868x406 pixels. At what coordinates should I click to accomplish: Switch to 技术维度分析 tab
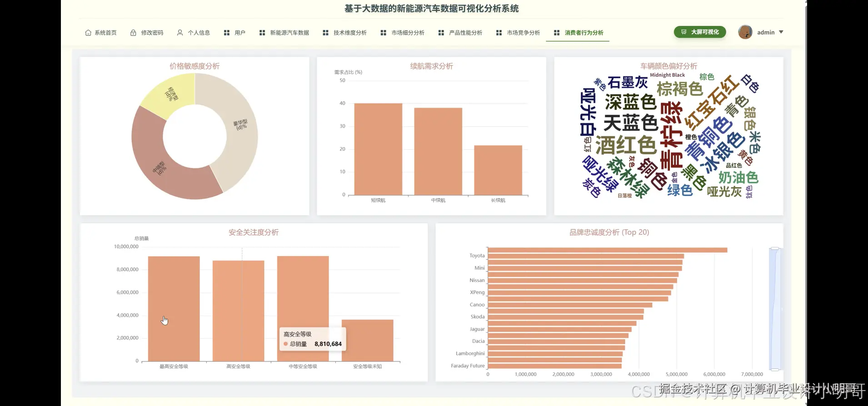345,33
